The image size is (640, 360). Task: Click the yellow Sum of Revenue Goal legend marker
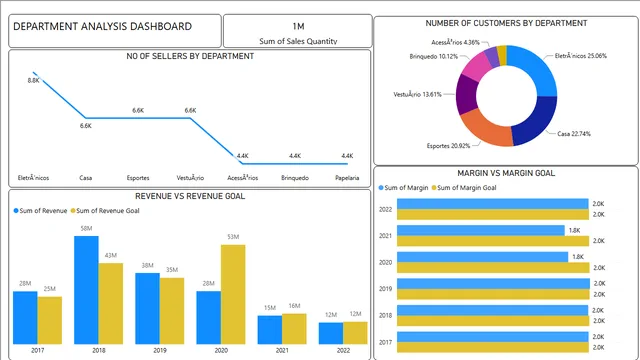[73, 211]
